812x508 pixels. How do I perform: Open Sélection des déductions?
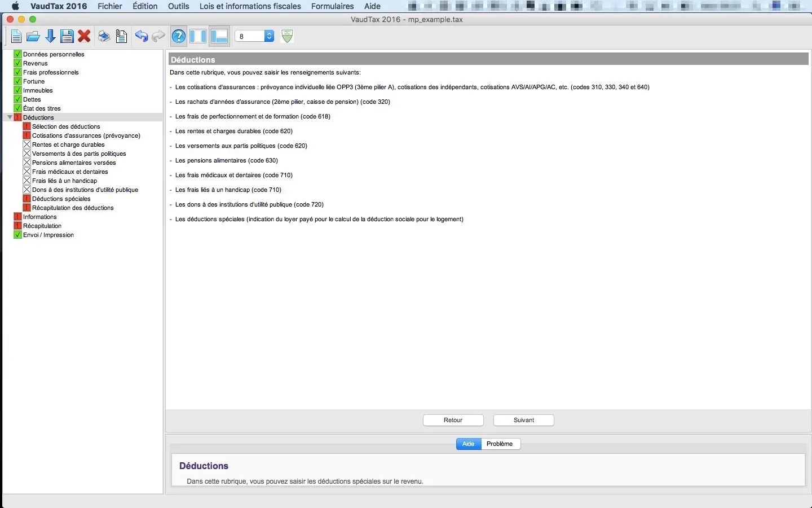[66, 126]
